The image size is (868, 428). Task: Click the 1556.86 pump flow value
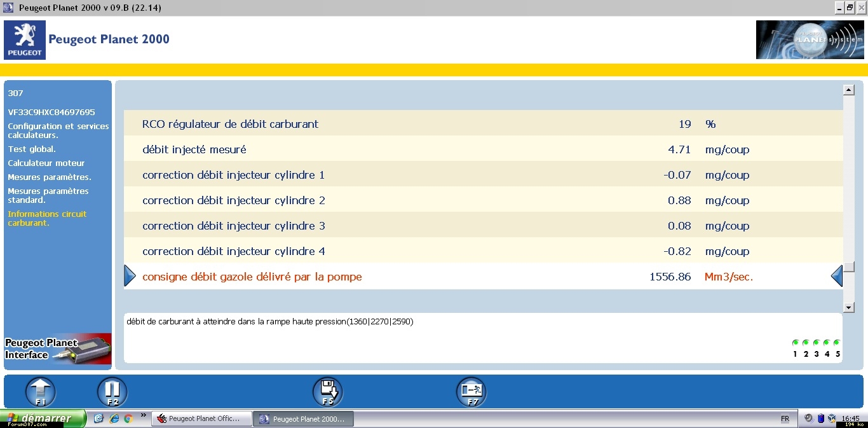(670, 277)
